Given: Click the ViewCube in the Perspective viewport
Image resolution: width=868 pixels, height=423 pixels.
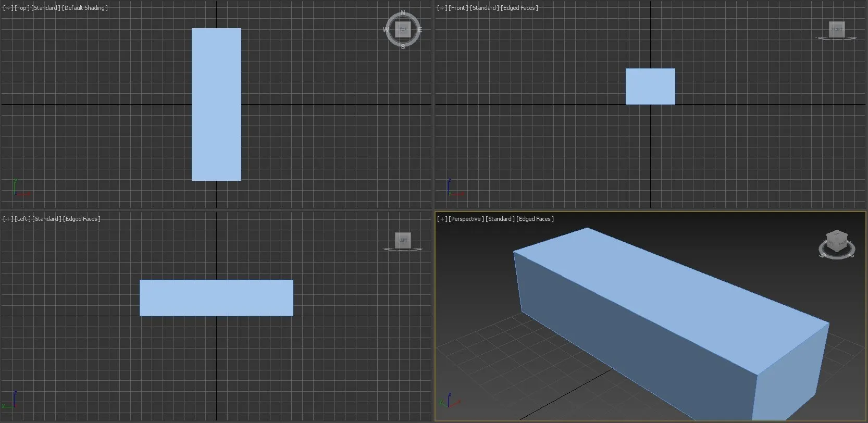Looking at the screenshot, I should coord(837,243).
